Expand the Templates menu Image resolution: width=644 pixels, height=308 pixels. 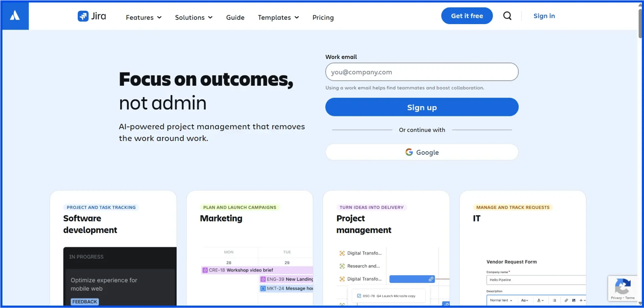pyautogui.click(x=279, y=17)
